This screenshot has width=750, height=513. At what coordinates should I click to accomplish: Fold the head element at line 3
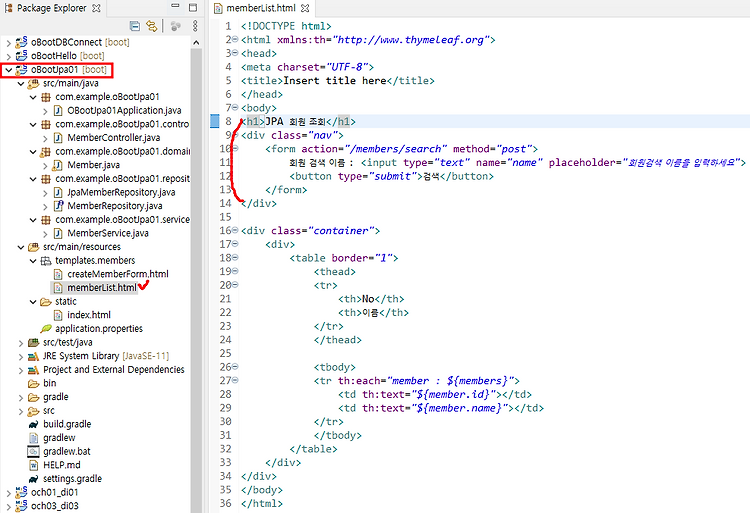pos(235,53)
